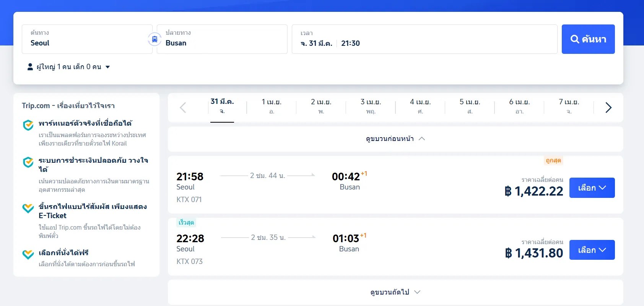Select the 7 เม.ย. date tab
This screenshot has height=306, width=644.
tap(569, 106)
